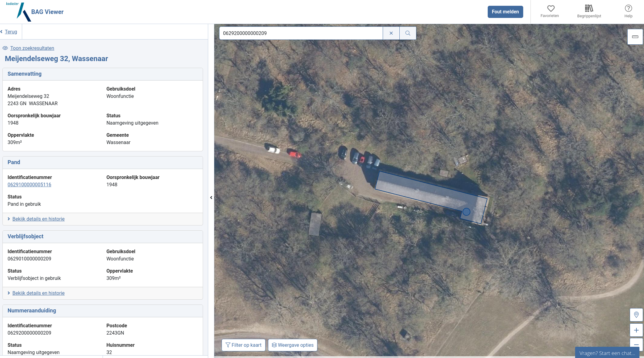Open Filter op kaart
Image resolution: width=644 pixels, height=358 pixels.
244,345
